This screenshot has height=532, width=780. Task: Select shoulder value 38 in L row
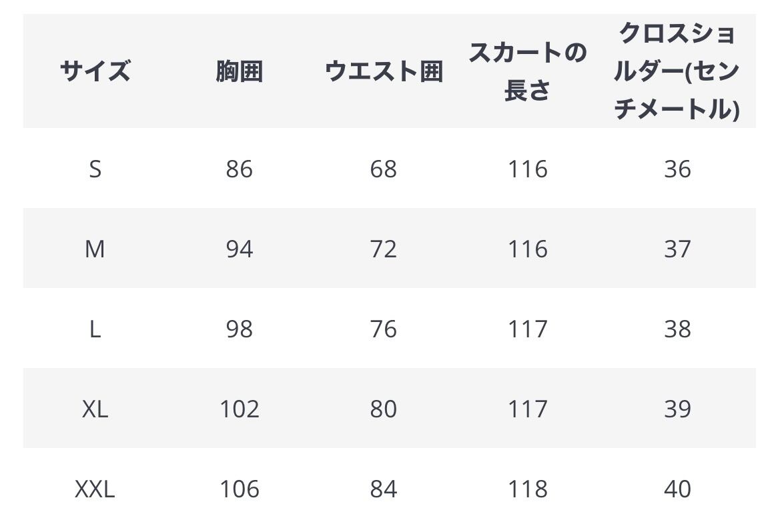pos(677,329)
